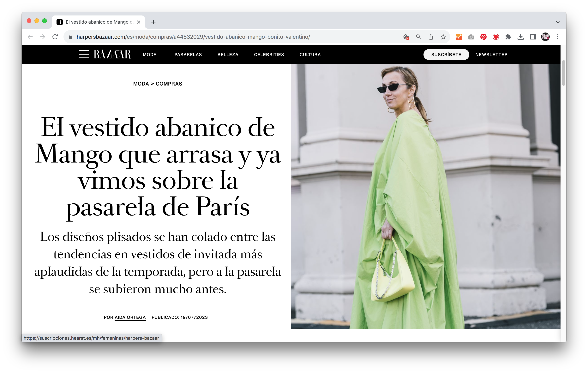Open the CULTURA nav section
This screenshot has width=588, height=373.
(310, 55)
